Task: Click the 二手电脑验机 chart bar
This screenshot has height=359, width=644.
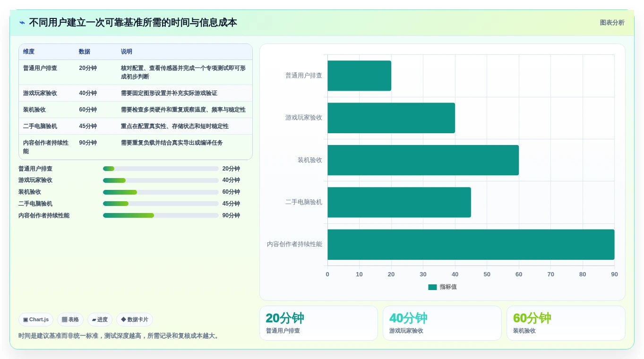Action: (399, 202)
